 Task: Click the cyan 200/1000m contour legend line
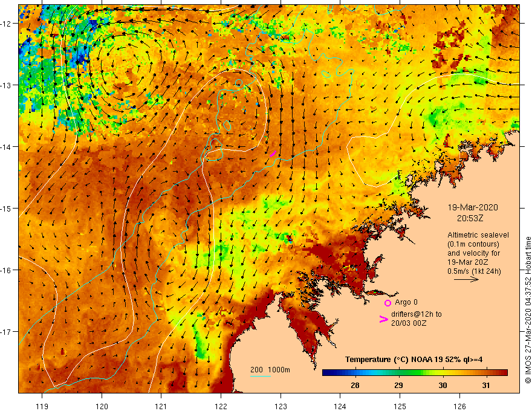(x=260, y=376)
